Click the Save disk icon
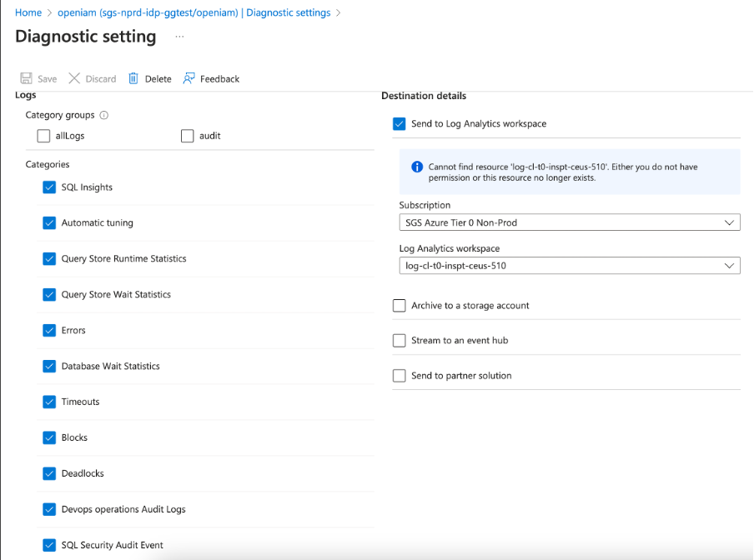The width and height of the screenshot is (754, 560). coord(27,78)
